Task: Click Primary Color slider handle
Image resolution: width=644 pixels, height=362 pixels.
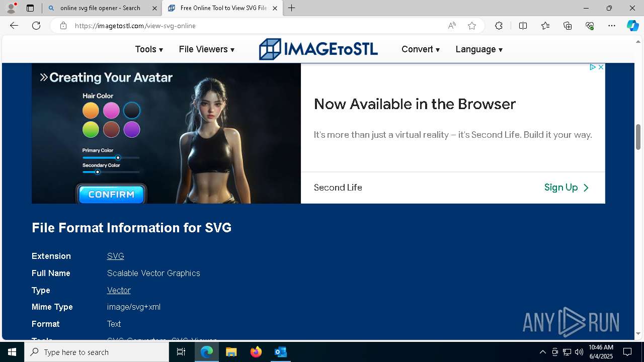Action: coord(118,158)
